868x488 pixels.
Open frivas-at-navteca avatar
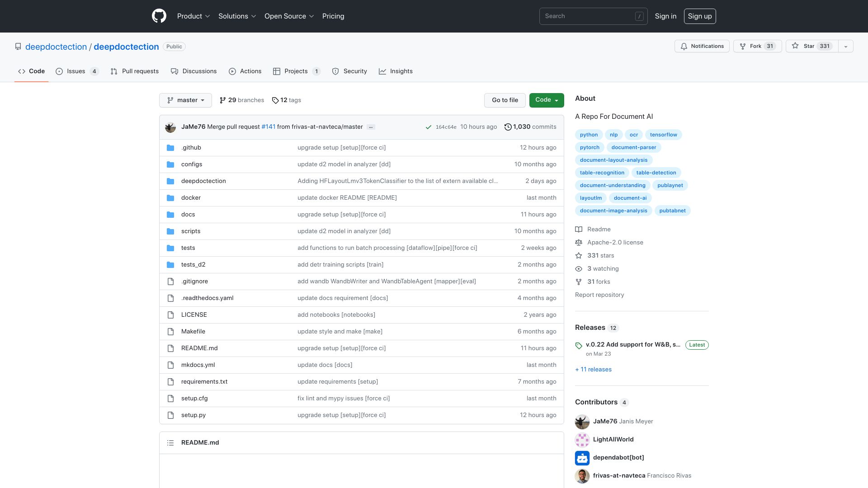(x=582, y=476)
